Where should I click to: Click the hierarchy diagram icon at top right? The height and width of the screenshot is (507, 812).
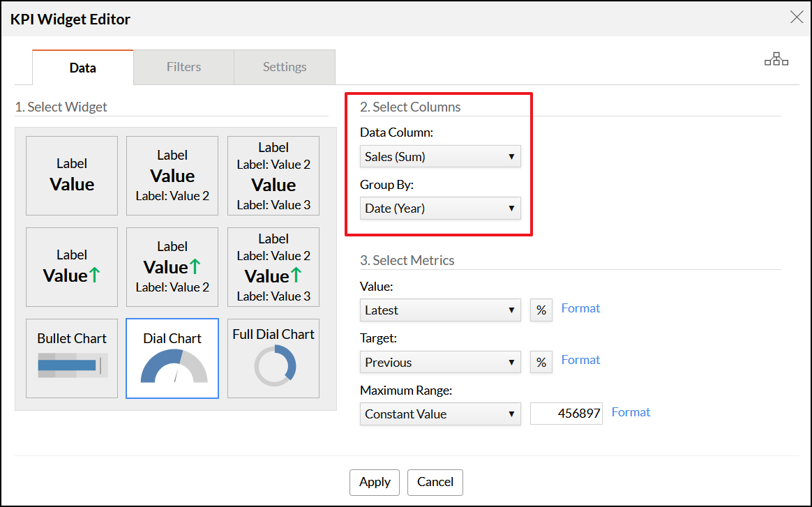pos(776,60)
